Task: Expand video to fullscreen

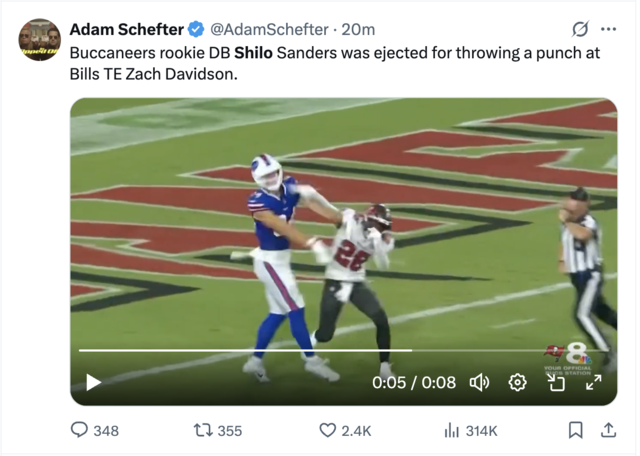Action: pyautogui.click(x=593, y=383)
